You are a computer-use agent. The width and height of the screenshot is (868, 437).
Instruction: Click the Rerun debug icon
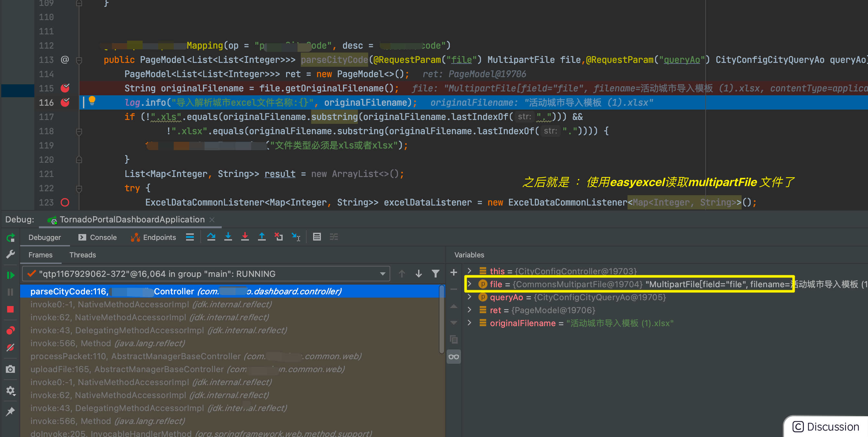(x=10, y=238)
